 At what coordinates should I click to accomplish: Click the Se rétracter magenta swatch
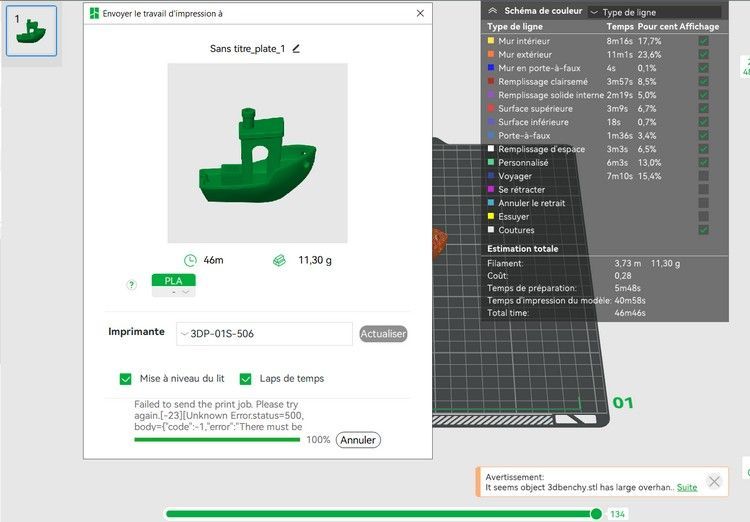coord(491,189)
